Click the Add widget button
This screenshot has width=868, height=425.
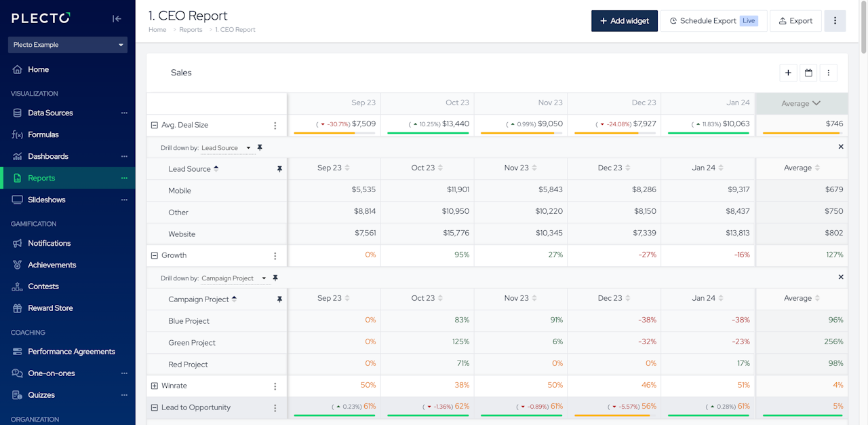click(624, 21)
